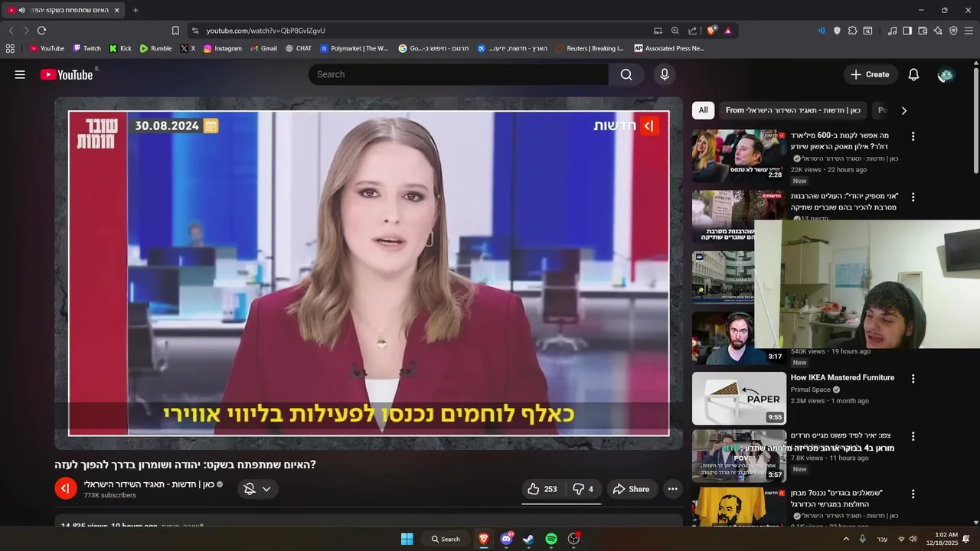Dislike the video with thumbs down

pos(584,489)
